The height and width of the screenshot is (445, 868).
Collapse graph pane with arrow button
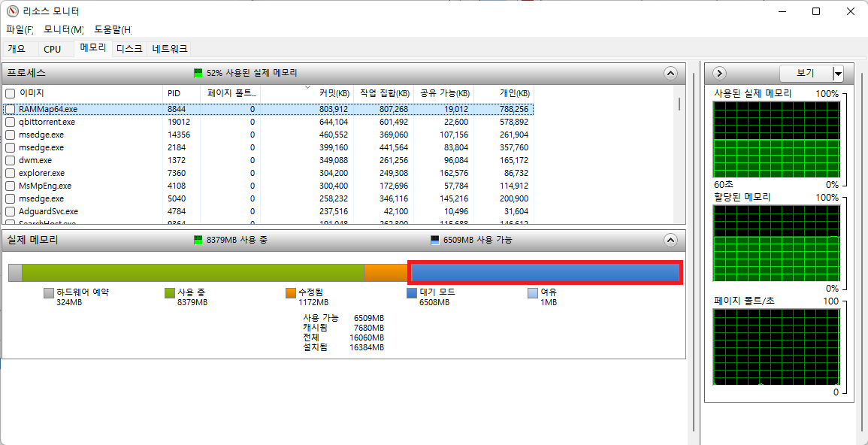click(720, 73)
